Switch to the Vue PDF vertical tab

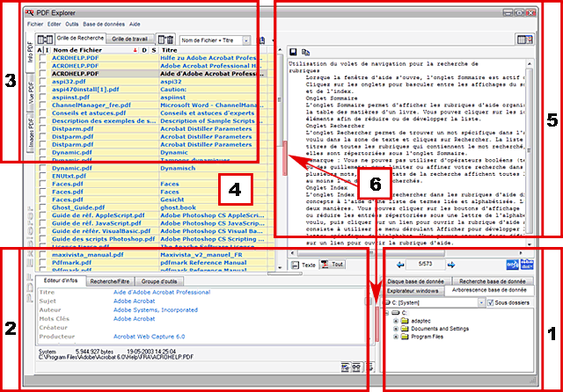31,93
